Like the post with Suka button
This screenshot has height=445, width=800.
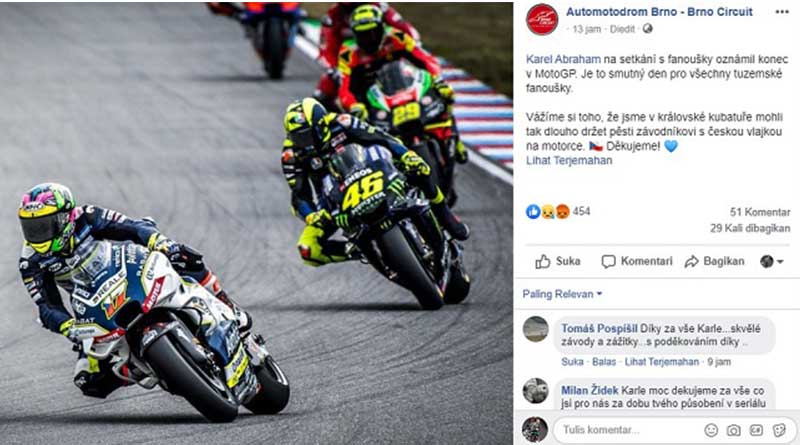[557, 261]
